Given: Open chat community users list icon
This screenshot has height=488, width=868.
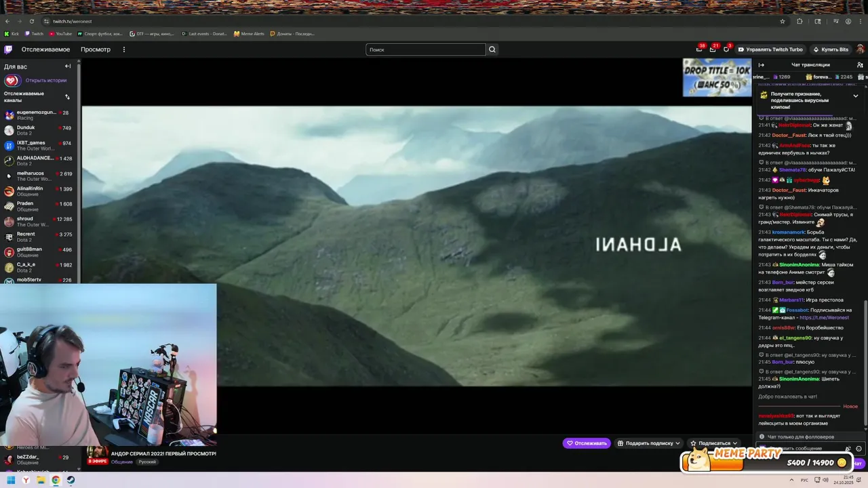Looking at the screenshot, I should coord(860,65).
